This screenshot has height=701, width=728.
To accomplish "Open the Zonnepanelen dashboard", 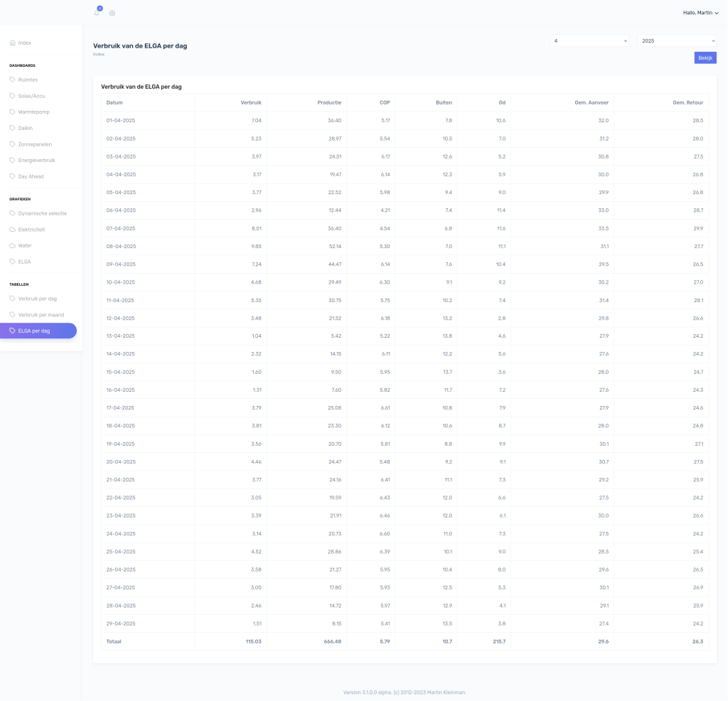I will [35, 144].
